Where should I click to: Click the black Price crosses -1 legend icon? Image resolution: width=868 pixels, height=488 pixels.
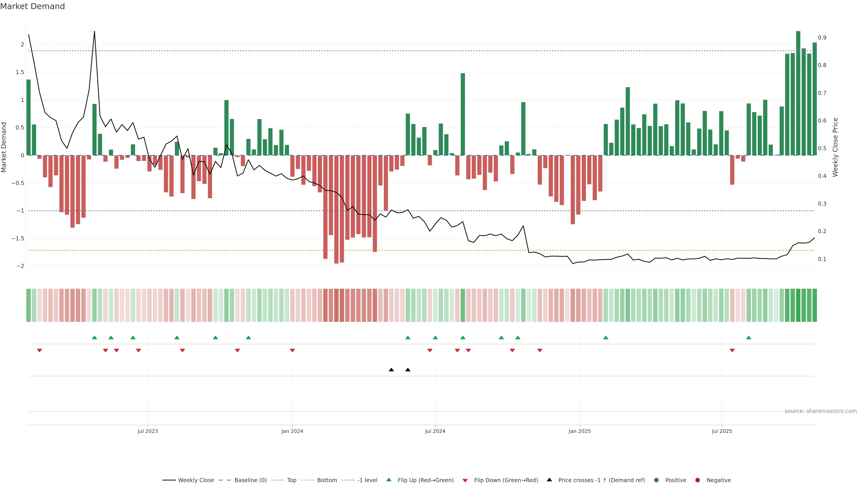pyautogui.click(x=550, y=480)
